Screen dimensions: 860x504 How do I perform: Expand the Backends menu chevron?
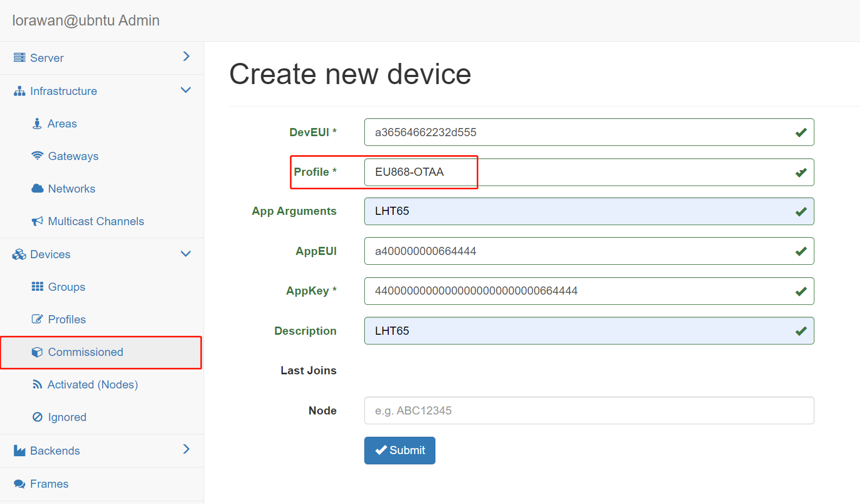pyautogui.click(x=186, y=449)
